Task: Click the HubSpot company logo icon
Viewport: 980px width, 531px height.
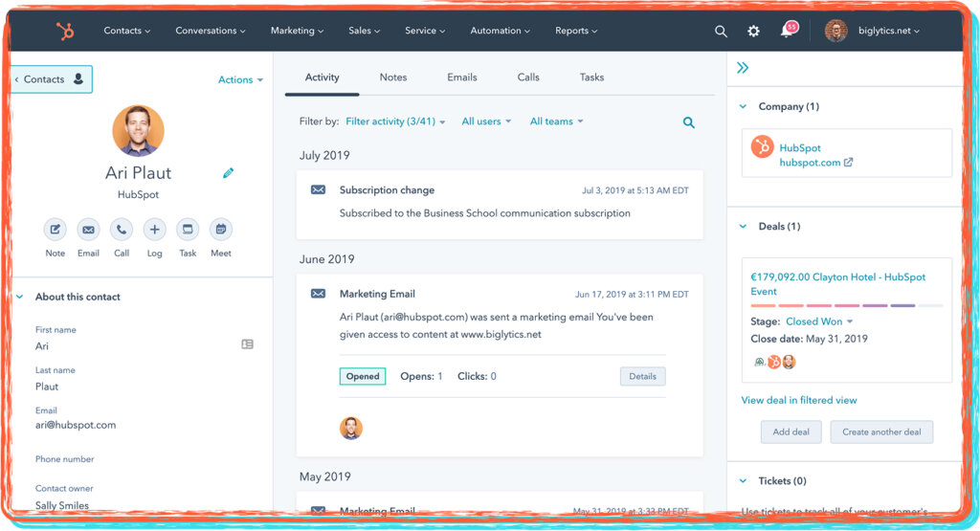Action: tap(763, 146)
